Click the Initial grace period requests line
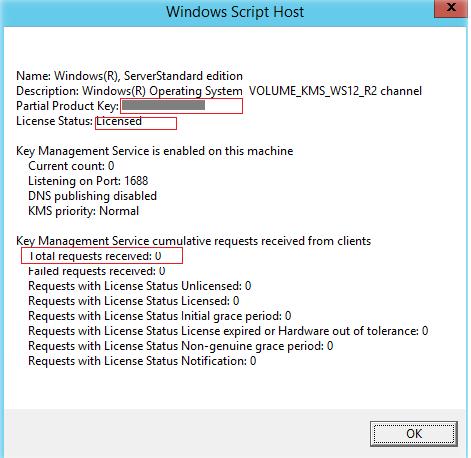 click(x=160, y=316)
